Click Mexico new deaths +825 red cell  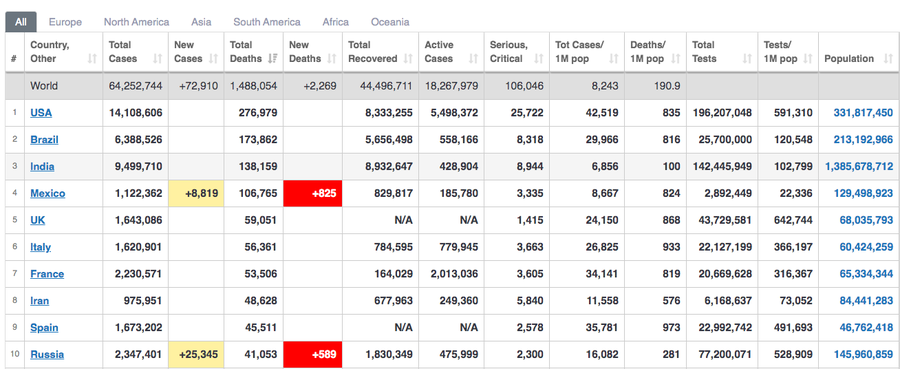click(x=313, y=194)
